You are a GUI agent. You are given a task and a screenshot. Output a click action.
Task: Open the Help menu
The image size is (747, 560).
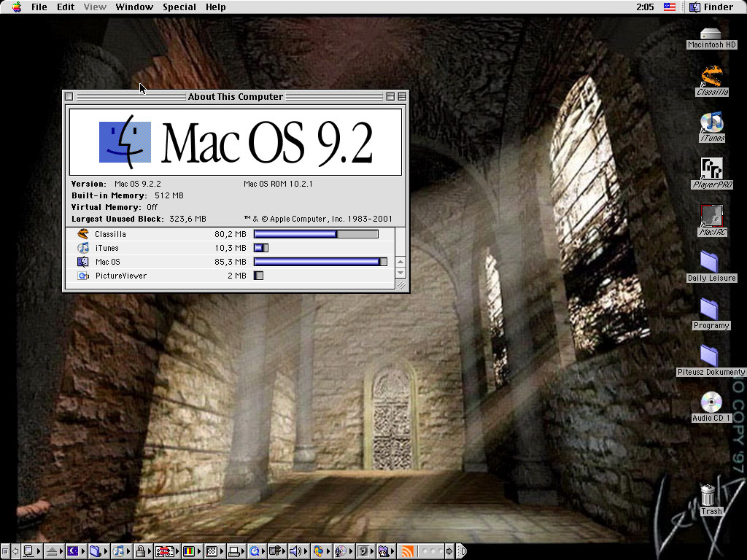pos(216,7)
